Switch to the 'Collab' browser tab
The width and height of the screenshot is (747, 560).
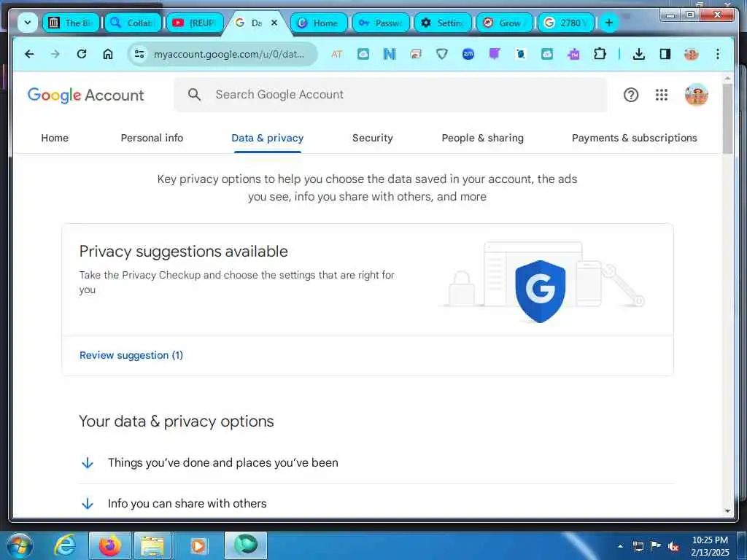(x=133, y=23)
